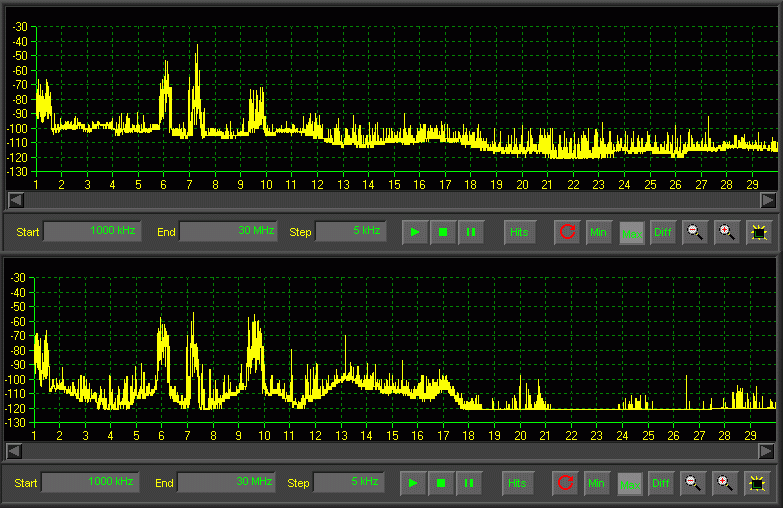Zoom in on the upper spectrum graph
Screen dimensions: 783x508
[727, 232]
